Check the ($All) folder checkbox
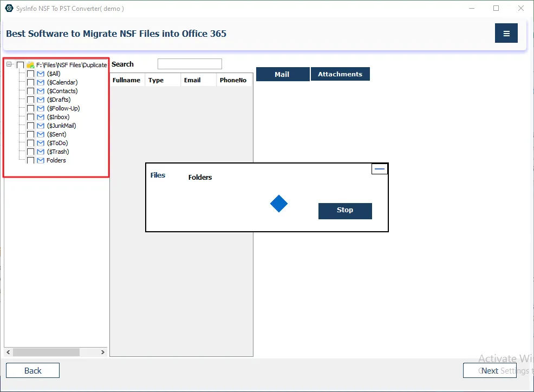This screenshot has height=392, width=534. [30, 74]
